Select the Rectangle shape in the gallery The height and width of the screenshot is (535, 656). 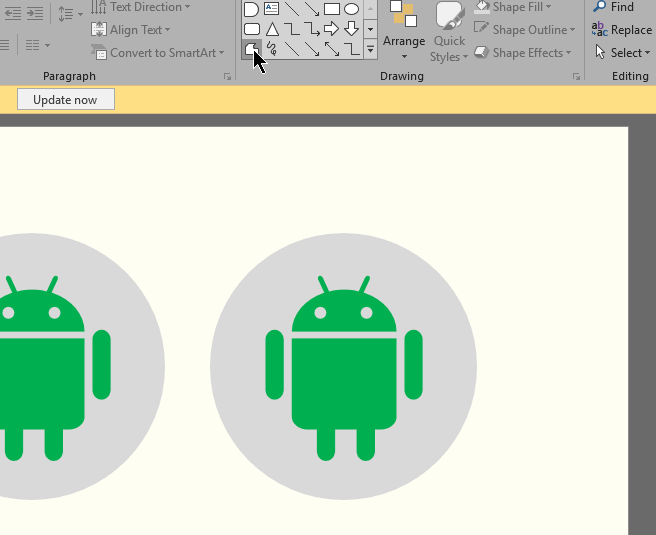point(332,9)
